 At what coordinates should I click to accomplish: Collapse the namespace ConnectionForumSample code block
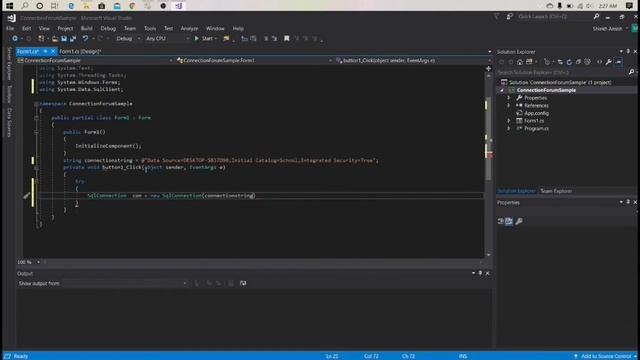[x=36, y=104]
